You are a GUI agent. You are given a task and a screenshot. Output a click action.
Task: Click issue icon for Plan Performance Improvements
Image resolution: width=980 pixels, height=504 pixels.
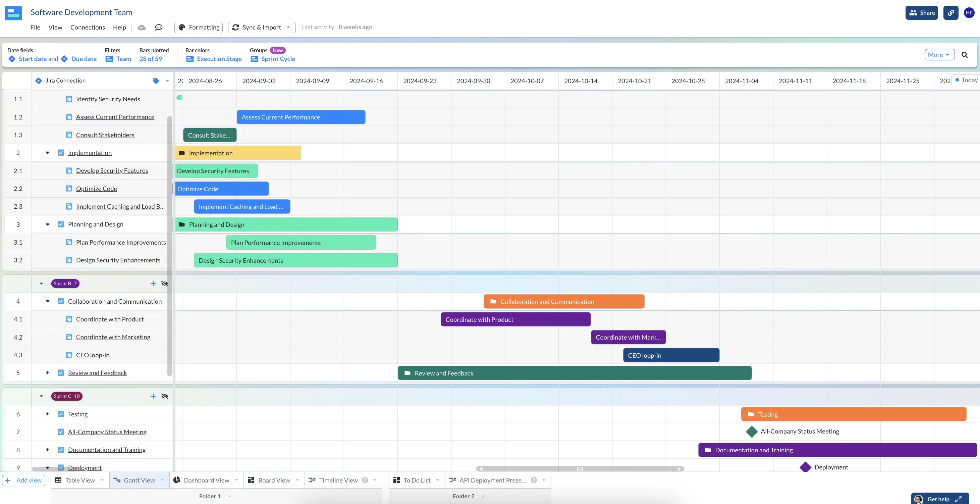pyautogui.click(x=69, y=242)
